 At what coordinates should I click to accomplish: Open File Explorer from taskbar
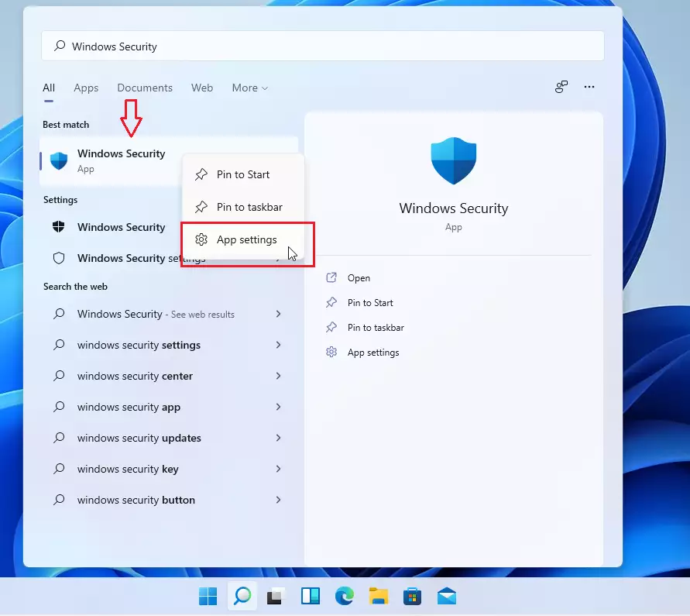click(x=379, y=596)
